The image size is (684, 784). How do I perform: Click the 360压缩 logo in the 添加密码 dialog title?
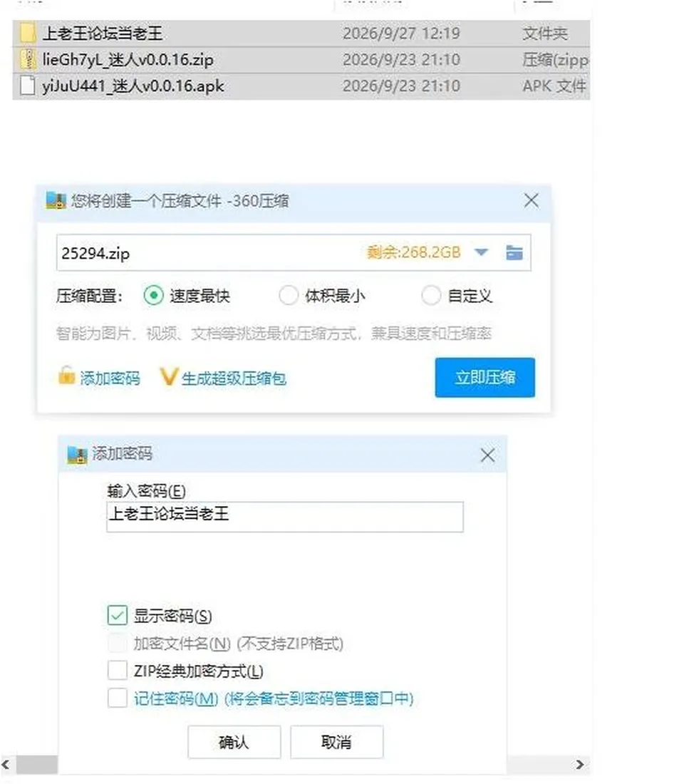pyautogui.click(x=78, y=455)
